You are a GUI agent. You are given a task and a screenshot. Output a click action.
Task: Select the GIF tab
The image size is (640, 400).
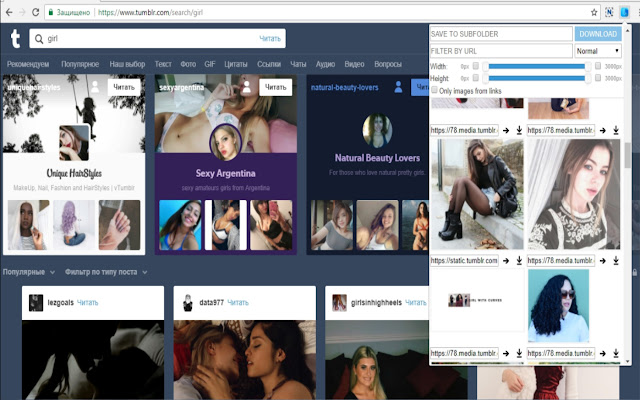(210, 64)
